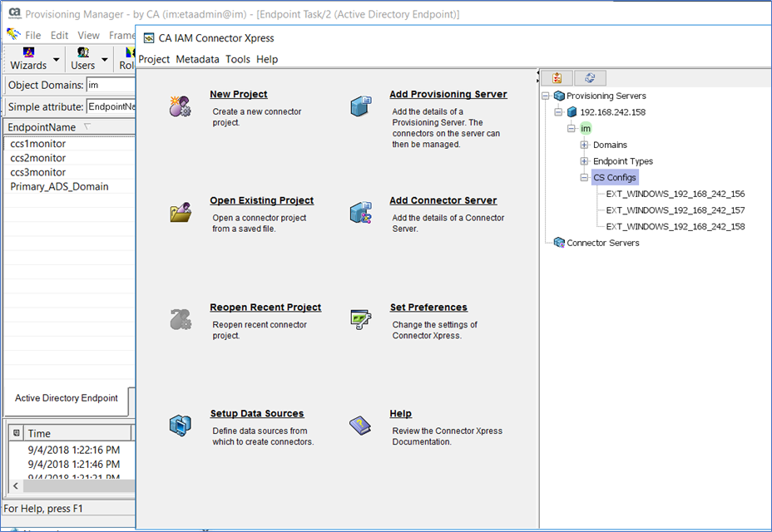Click the Help link in the start page
This screenshot has width=772, height=532.
(x=401, y=413)
